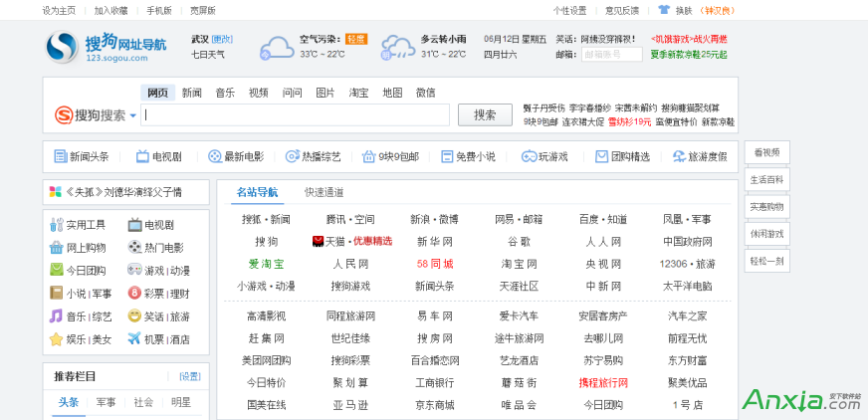The width and height of the screenshot is (868, 420).
Task: Click the group-buy selection bag icon
Action: (602, 156)
